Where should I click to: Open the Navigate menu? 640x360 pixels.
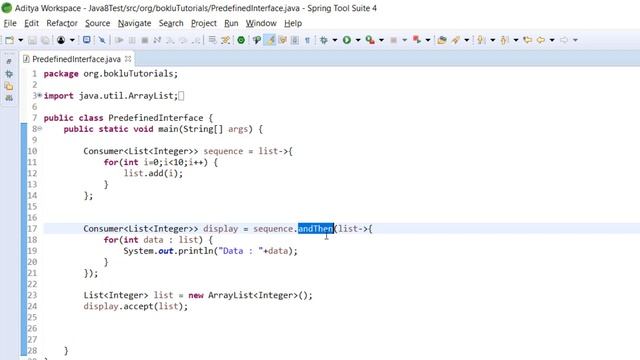[134, 23]
